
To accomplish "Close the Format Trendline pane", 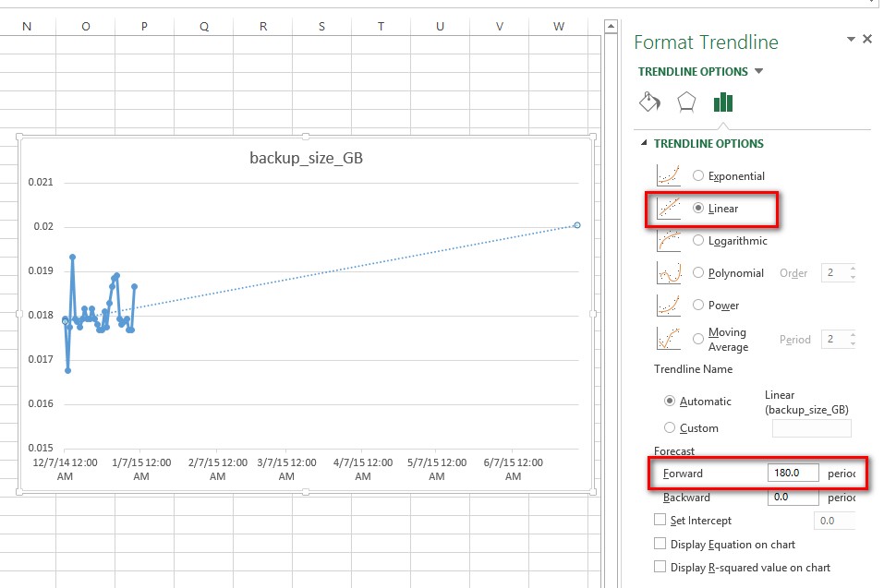I will 867,39.
